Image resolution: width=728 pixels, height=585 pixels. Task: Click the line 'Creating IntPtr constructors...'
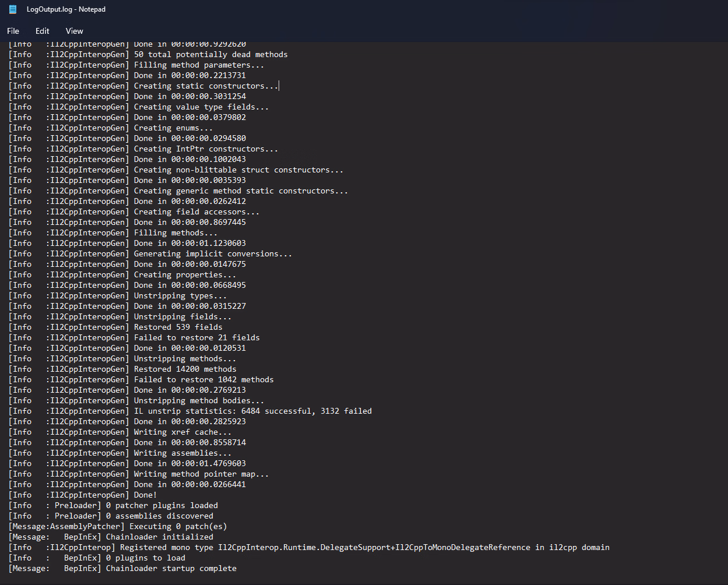coord(143,149)
